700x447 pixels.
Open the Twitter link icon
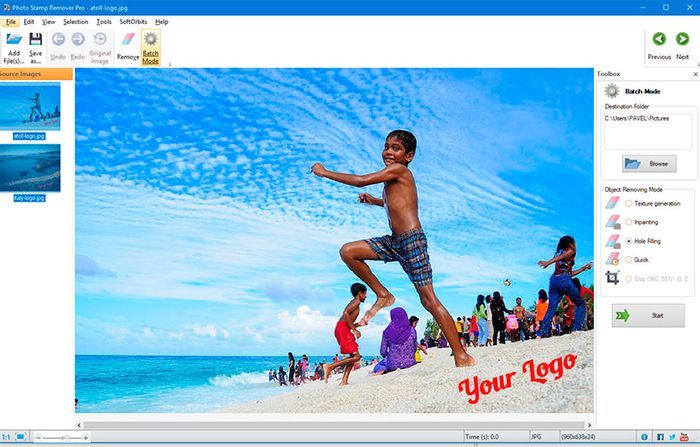pyautogui.click(x=672, y=437)
